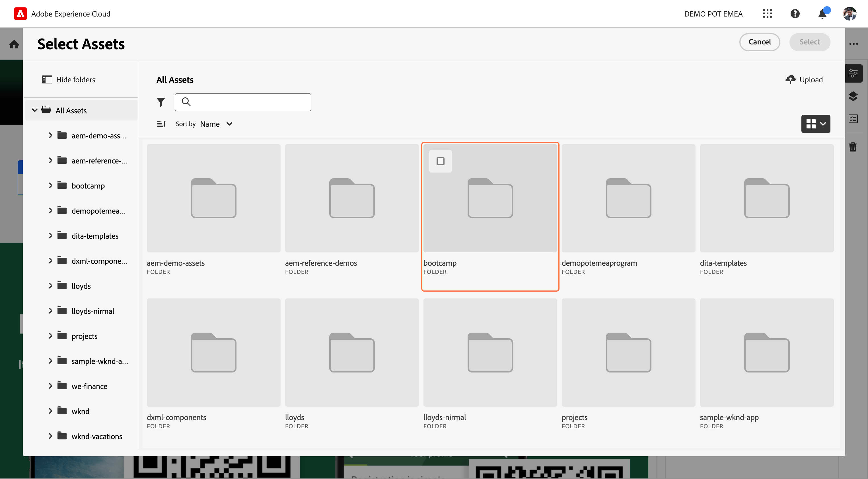
Task: Go to home via house icon
Action: (x=14, y=44)
